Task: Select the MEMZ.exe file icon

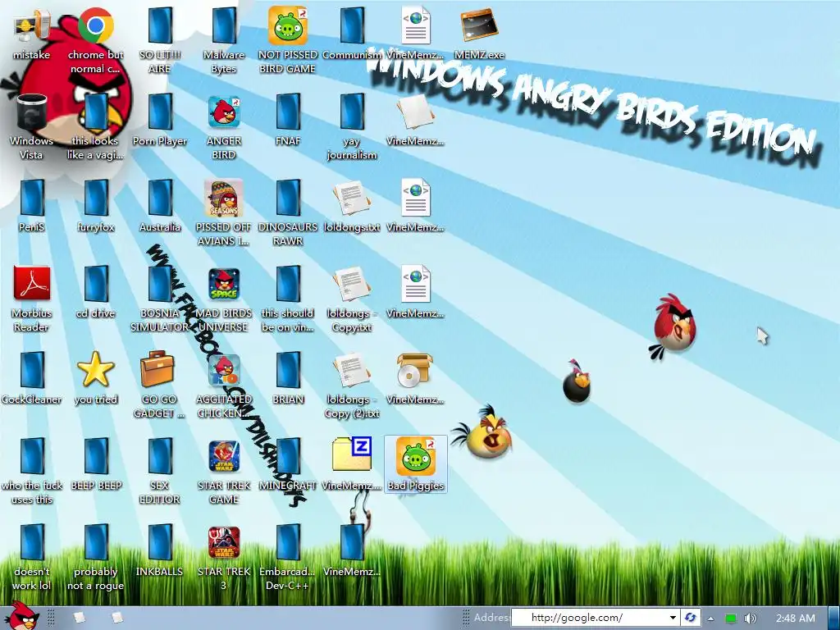Action: coord(479,34)
